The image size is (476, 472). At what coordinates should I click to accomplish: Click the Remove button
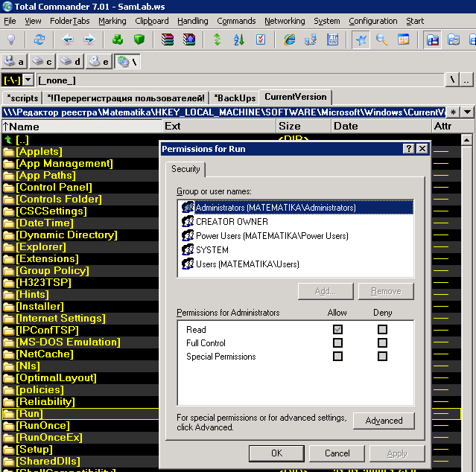click(386, 291)
